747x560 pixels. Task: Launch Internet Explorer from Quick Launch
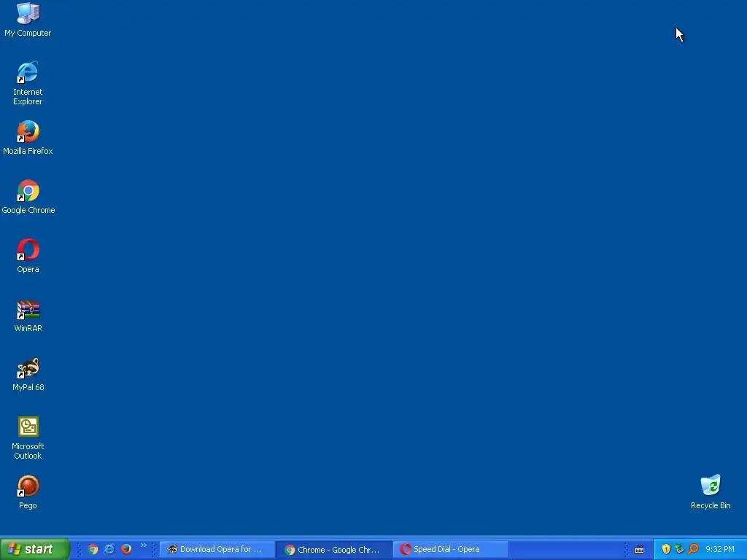coord(109,549)
